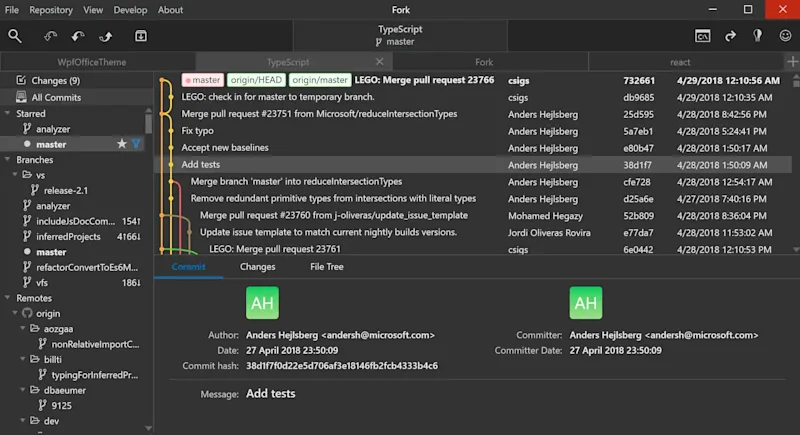
Task: Click the GitHub origin remote icon
Action: click(x=27, y=313)
